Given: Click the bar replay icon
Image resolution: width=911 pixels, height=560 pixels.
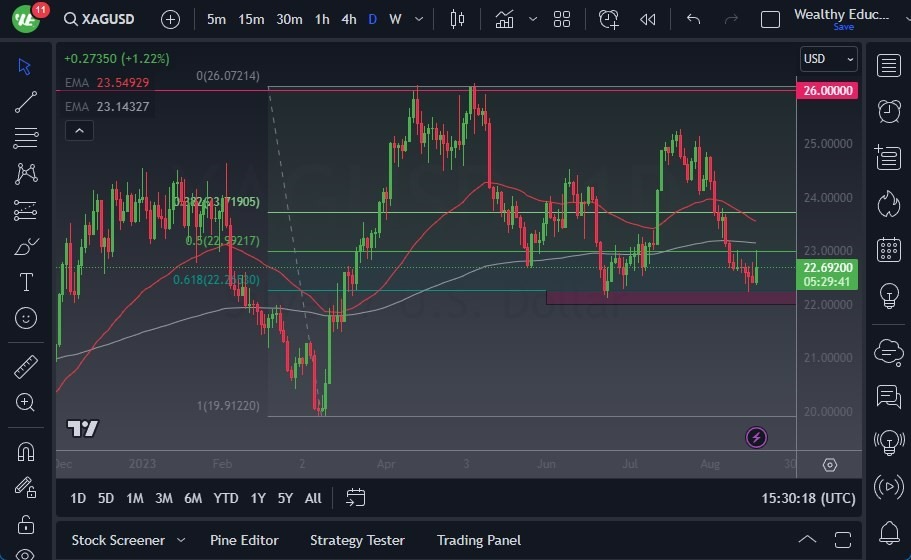Looking at the screenshot, I should 648,19.
